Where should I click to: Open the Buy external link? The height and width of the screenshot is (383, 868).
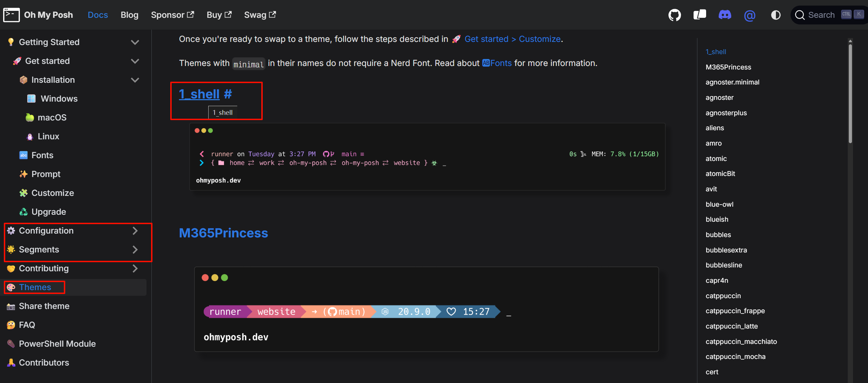[x=219, y=15]
